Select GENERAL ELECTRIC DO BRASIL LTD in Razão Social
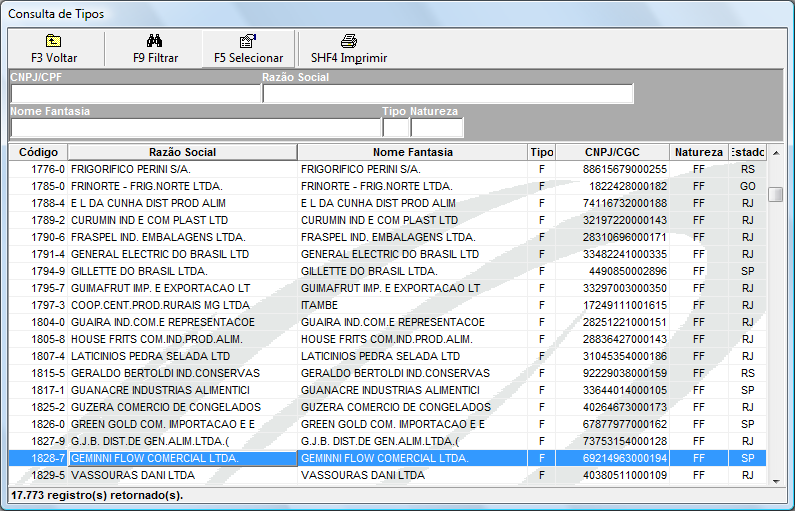 [183, 254]
